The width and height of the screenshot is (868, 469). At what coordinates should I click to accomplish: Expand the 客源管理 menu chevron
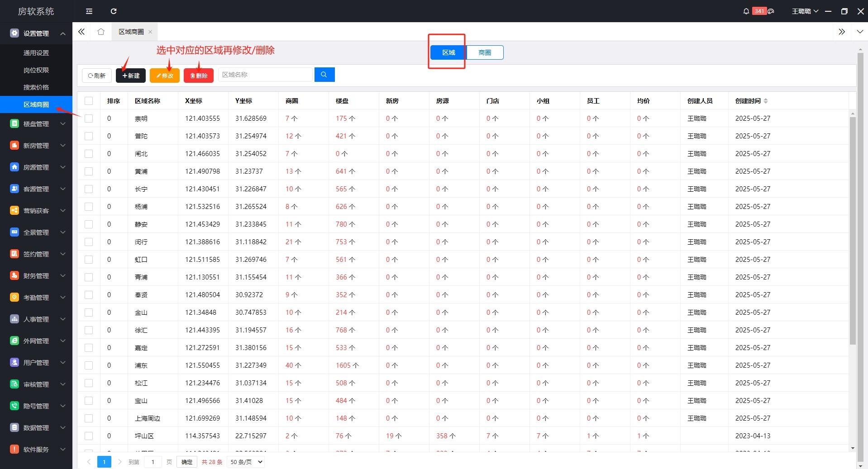pyautogui.click(x=63, y=189)
